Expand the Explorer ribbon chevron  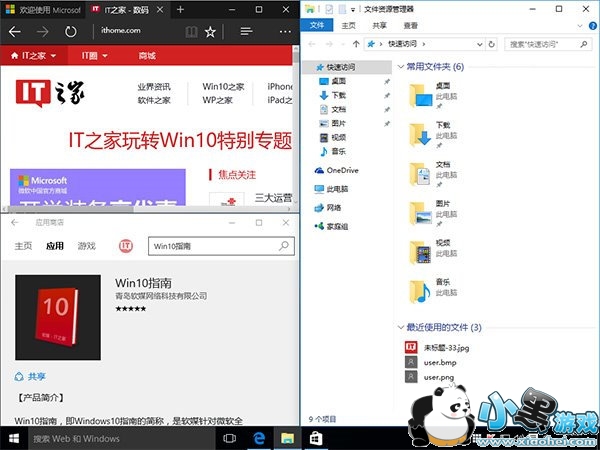pyautogui.click(x=580, y=26)
